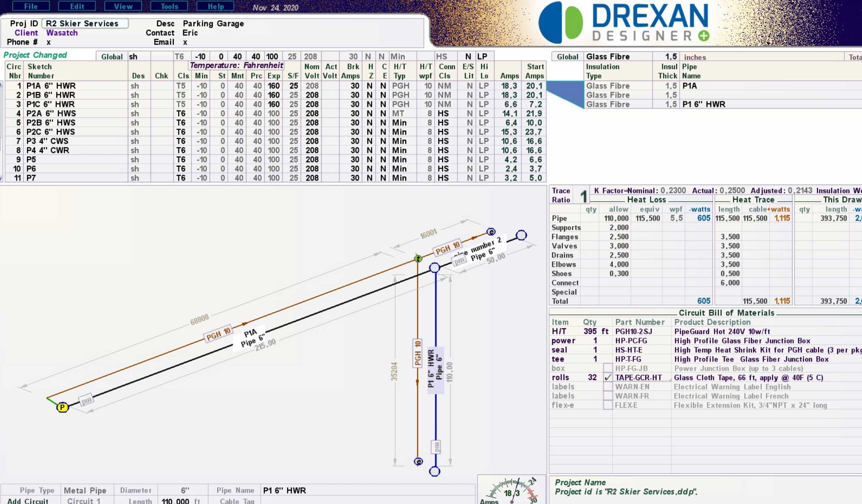Enable the HP-FG-JB box checkbox

[608, 368]
